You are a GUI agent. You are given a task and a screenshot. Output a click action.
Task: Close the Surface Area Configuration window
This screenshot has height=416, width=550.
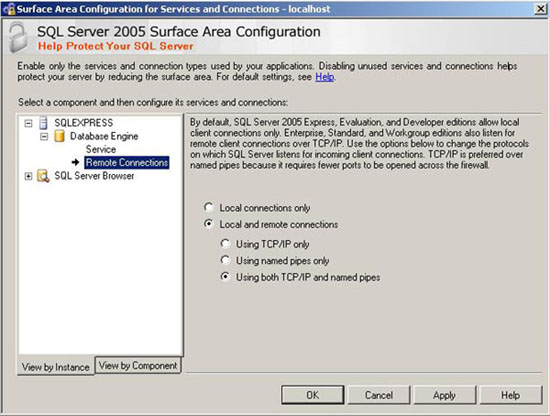pyautogui.click(x=540, y=9)
